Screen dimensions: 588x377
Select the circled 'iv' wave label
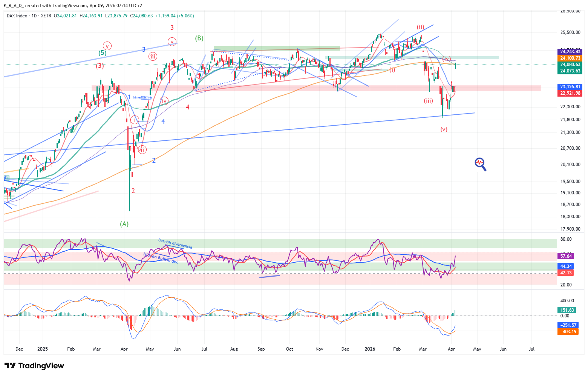164,101
